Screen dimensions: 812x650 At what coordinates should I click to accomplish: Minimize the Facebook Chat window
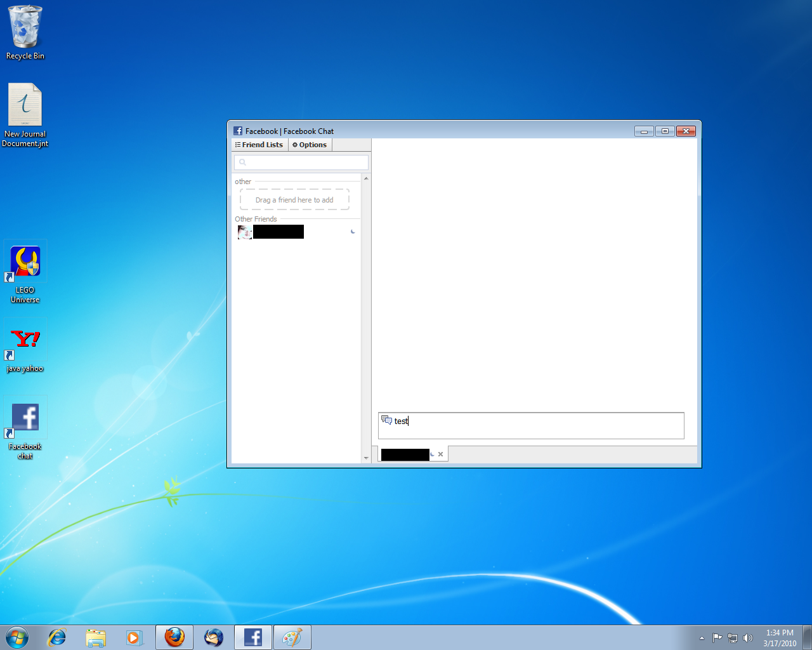(644, 131)
